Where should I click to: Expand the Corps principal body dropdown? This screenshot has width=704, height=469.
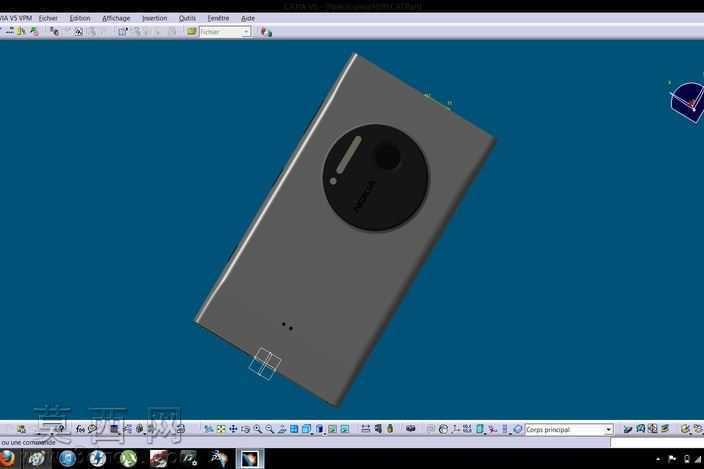[608, 430]
